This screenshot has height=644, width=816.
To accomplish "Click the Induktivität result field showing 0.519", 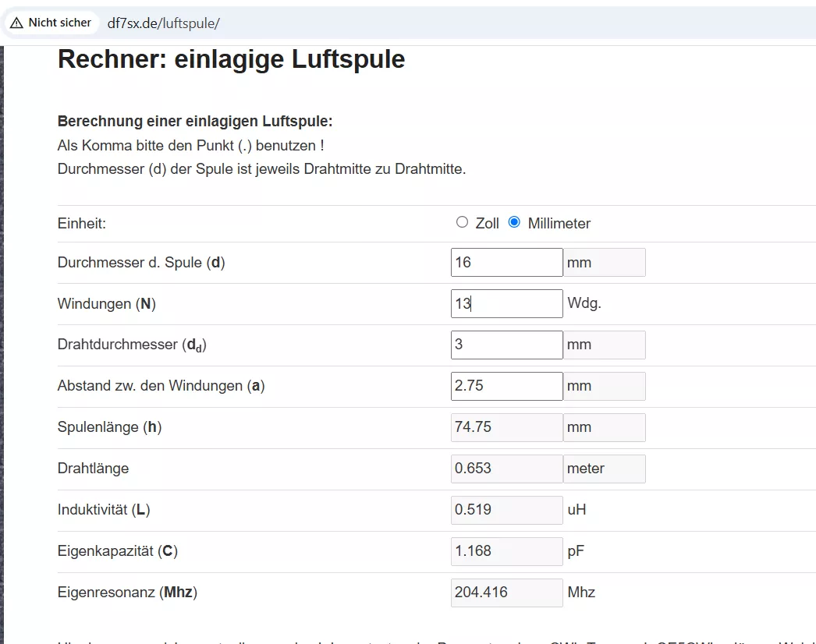I will (506, 510).
